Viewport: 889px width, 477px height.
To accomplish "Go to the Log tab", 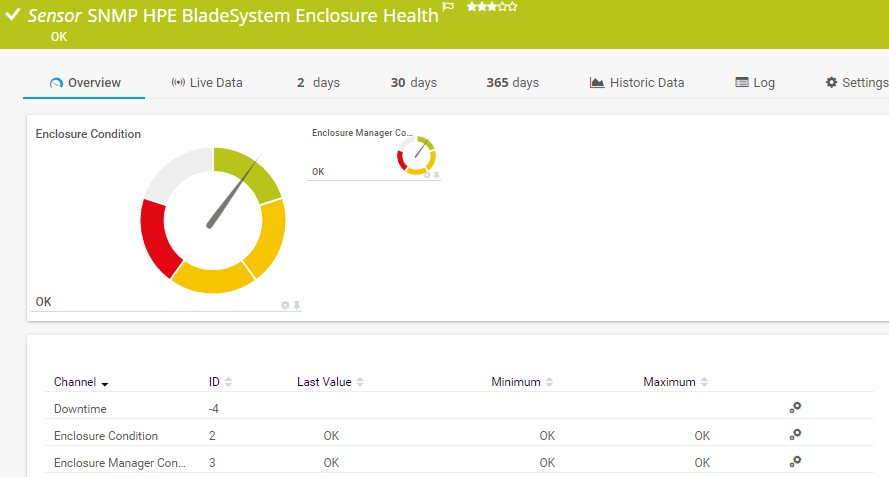I will 755,83.
